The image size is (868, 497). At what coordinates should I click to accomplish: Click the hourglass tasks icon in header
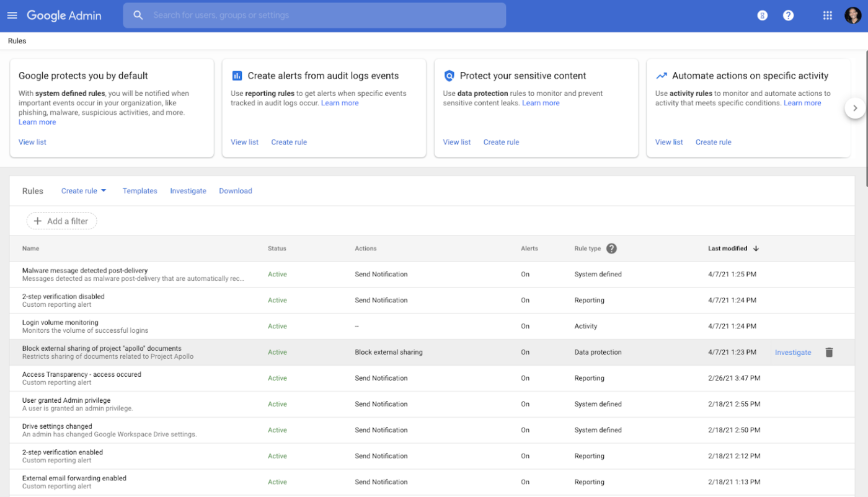pos(763,15)
